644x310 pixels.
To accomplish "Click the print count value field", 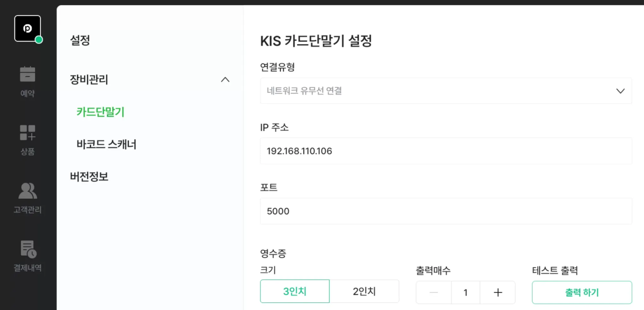I will [465, 292].
